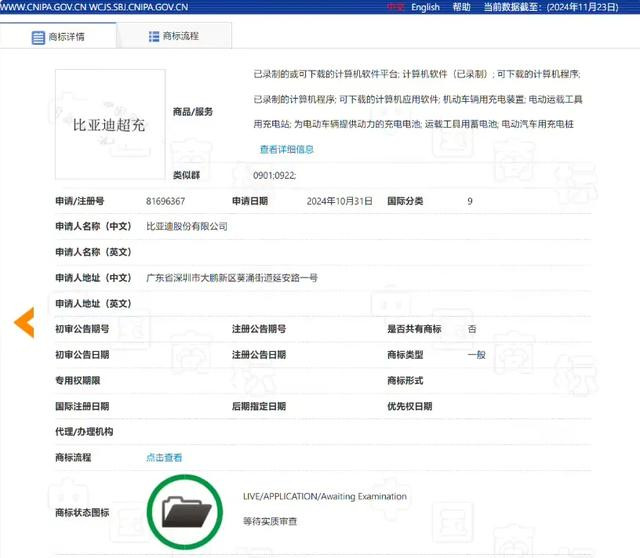
Task: Click the 国际注册日期 label
Action: [x=82, y=406]
